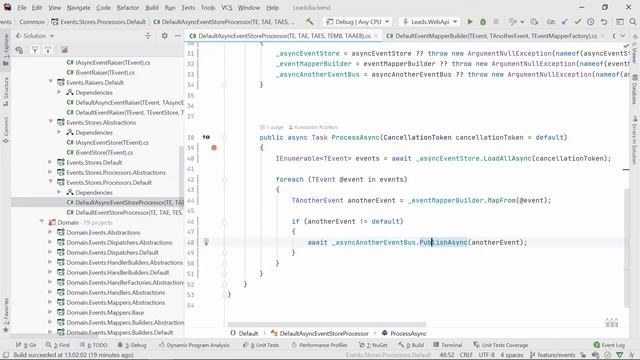
Task: Click the lightbulb quick-fix on line 48
Action: (206, 242)
